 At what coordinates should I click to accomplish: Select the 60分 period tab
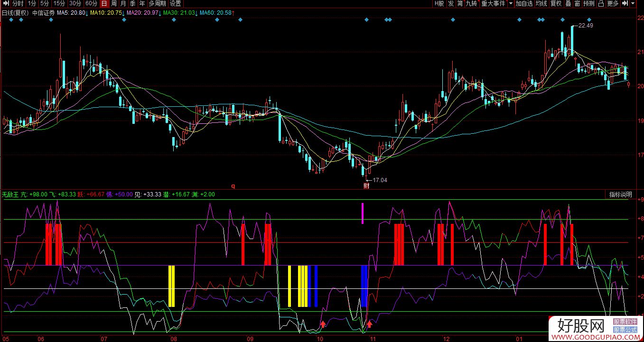click(x=91, y=4)
